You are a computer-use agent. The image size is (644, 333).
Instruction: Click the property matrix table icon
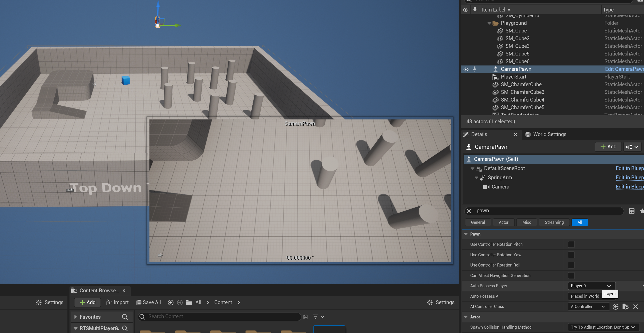[631, 211]
